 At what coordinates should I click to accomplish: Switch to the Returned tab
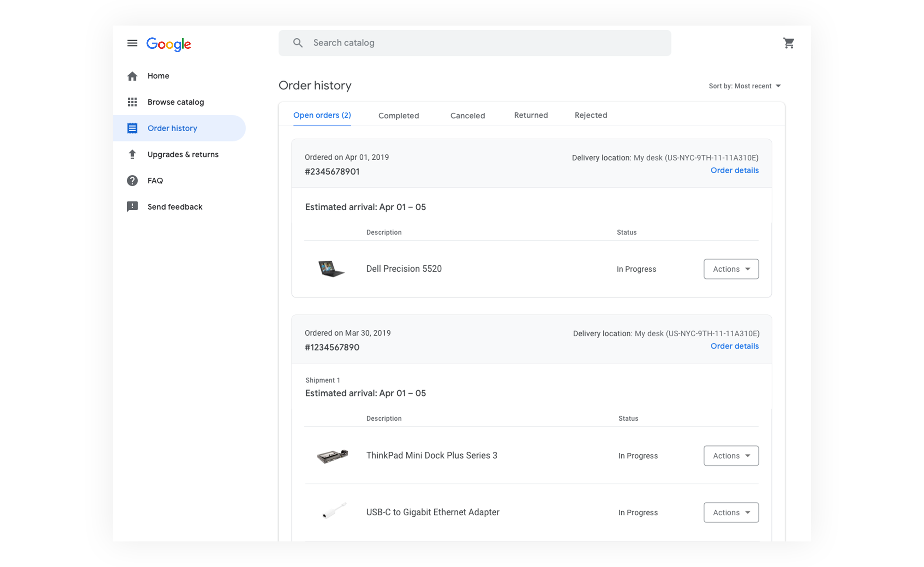click(x=531, y=115)
